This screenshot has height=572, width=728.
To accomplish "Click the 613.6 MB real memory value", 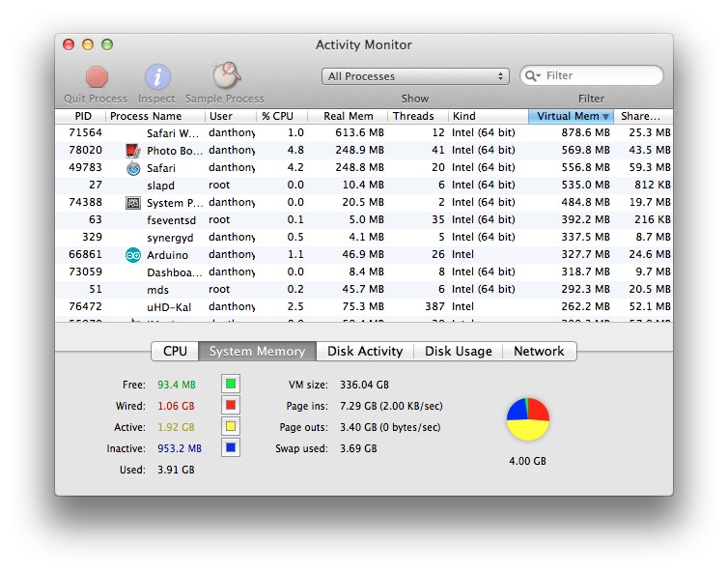I will click(360, 133).
